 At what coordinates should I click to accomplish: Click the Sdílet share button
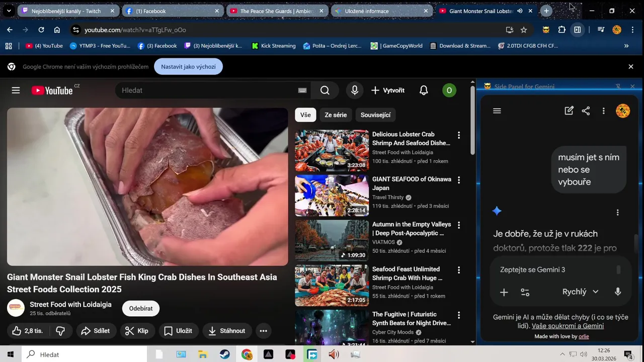point(96,331)
